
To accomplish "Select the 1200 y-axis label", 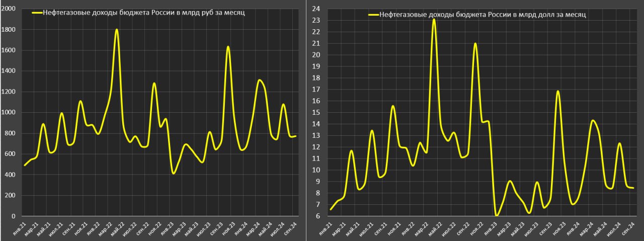I will coord(9,92).
